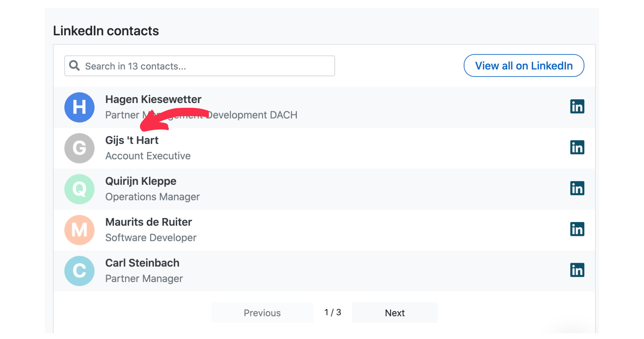This screenshot has width=644, height=339.
Task: Select the name Hagen Kiesewetter
Action: [153, 99]
